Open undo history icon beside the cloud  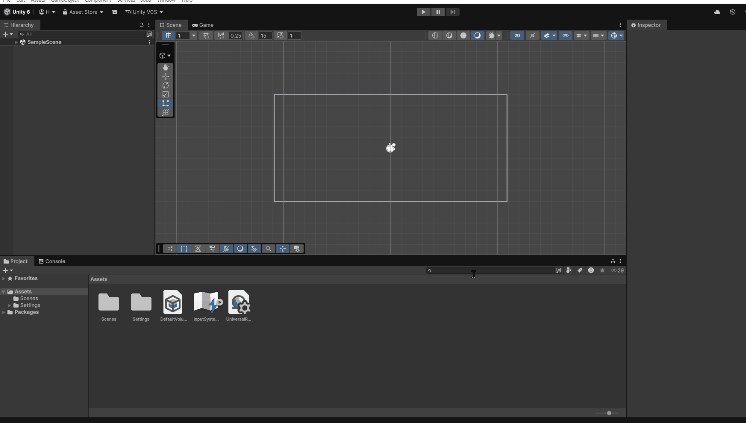coord(732,12)
